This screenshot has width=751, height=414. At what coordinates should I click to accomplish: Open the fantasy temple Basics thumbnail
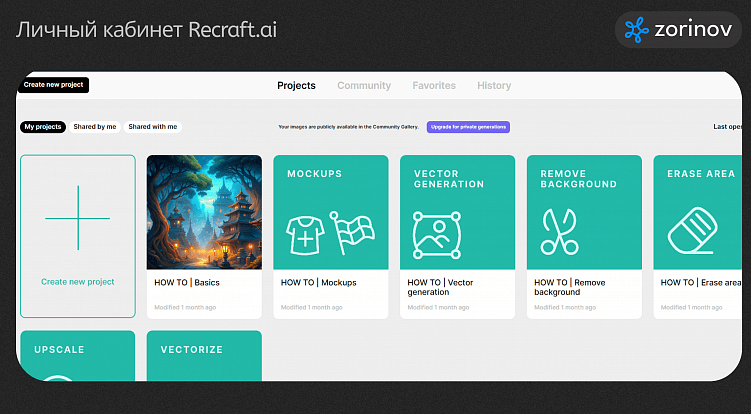[205, 212]
